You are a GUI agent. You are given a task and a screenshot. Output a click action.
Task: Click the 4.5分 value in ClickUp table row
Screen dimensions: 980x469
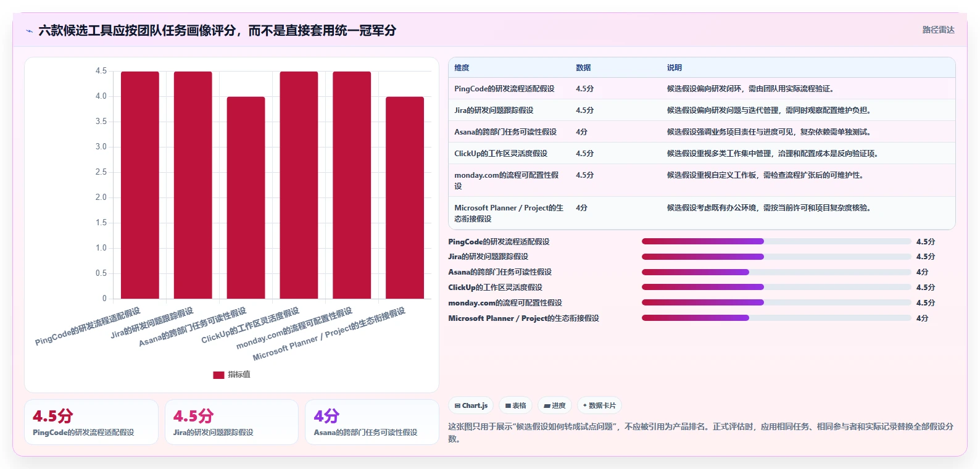(584, 154)
